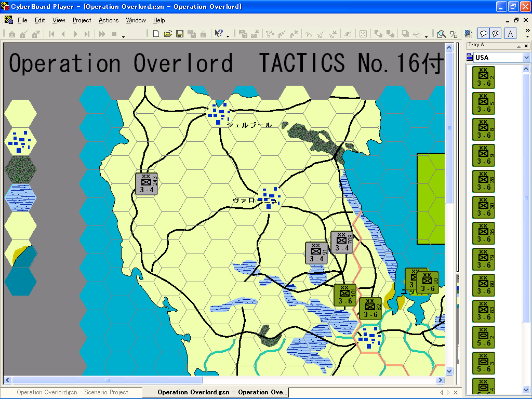Activate the context help pointer tool

(x=219, y=34)
